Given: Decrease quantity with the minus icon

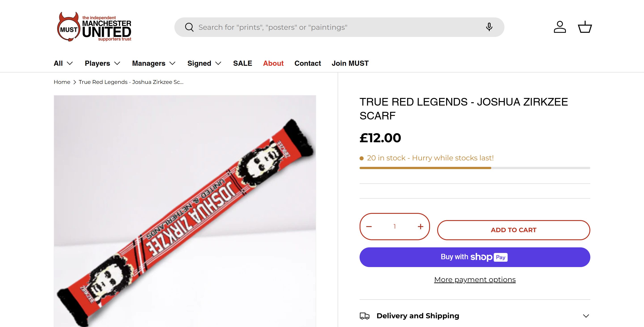Looking at the screenshot, I should click(x=369, y=227).
